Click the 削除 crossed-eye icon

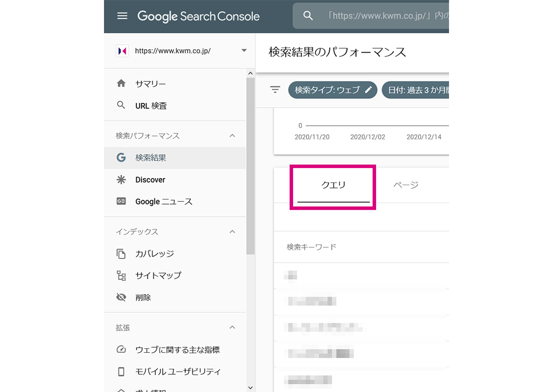[121, 297]
